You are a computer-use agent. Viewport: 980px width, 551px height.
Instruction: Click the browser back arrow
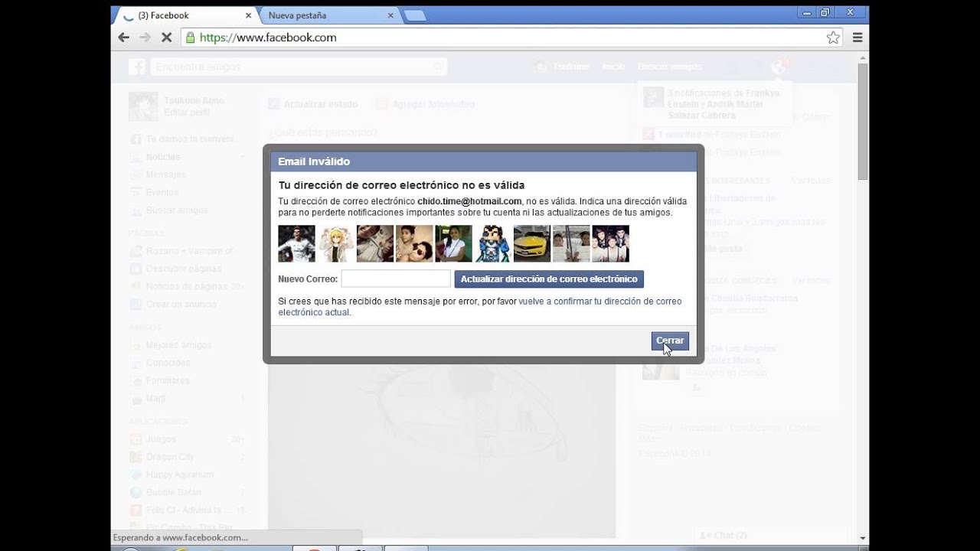click(x=123, y=37)
